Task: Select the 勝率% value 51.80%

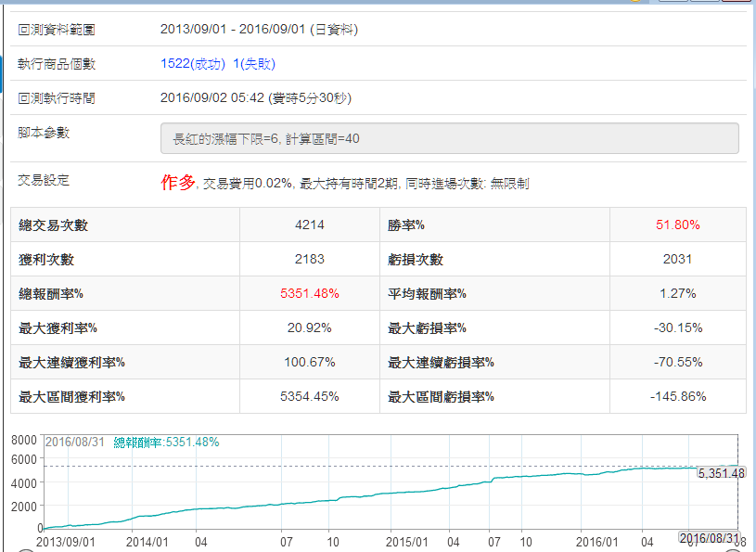Action: [677, 225]
